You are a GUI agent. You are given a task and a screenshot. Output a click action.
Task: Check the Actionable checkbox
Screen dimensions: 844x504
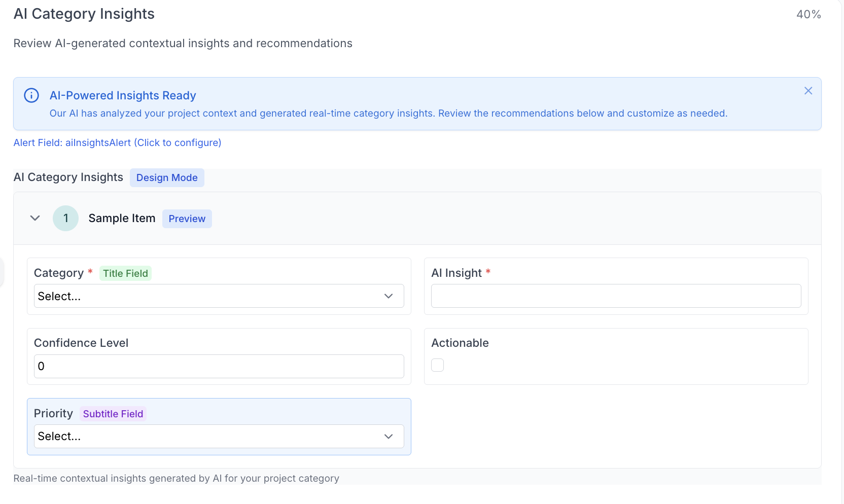tap(437, 365)
